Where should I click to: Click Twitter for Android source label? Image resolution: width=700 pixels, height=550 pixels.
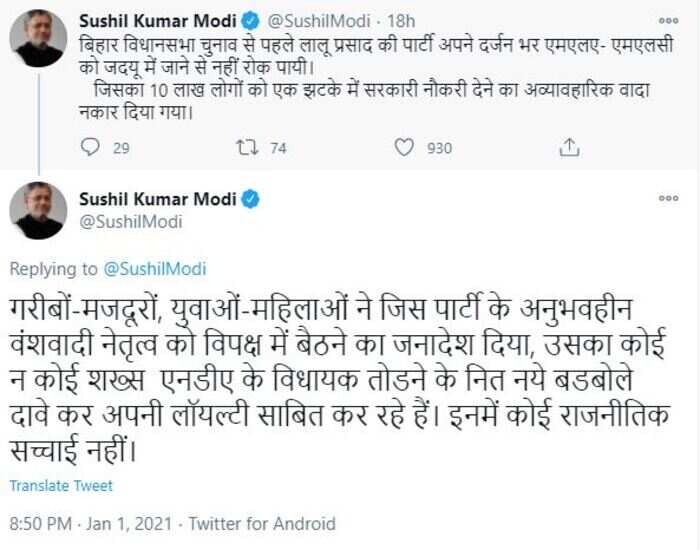coord(262,523)
